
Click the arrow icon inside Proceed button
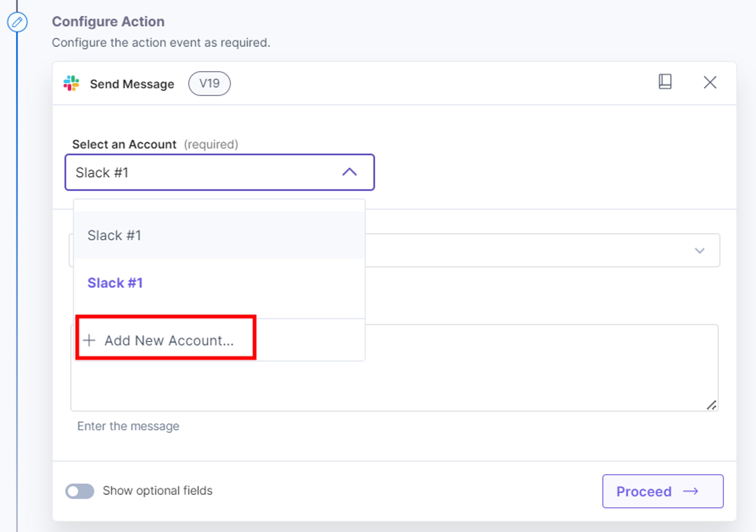pos(690,491)
